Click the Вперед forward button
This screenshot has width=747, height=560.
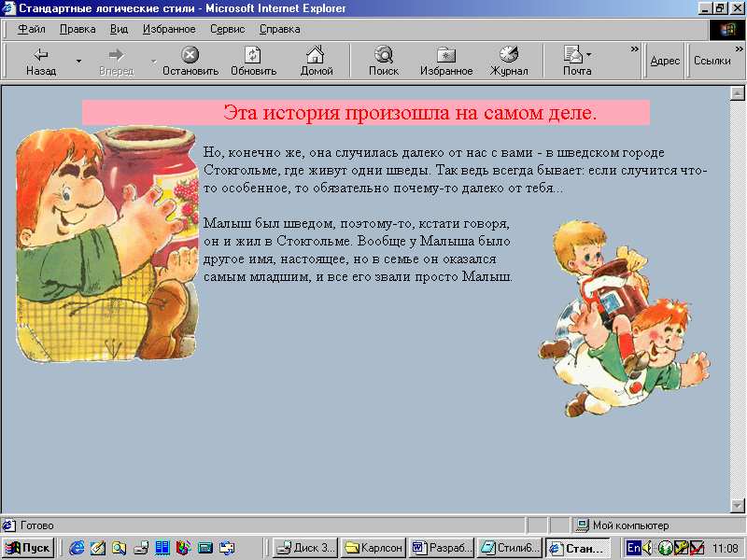[116, 61]
